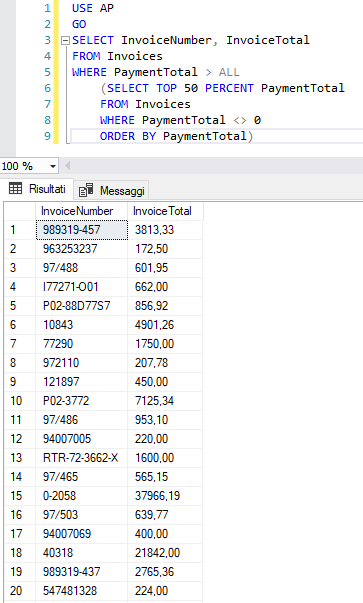Click the GO keyword in editor

pos(79,24)
